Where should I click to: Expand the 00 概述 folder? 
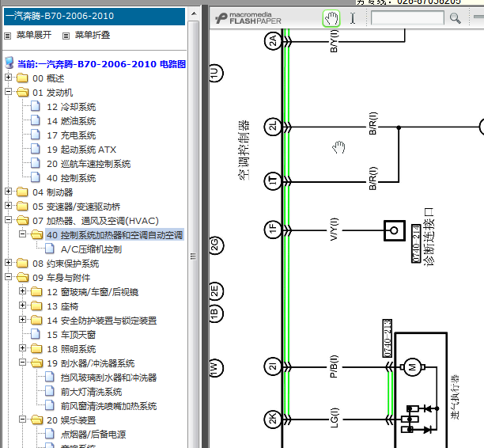point(9,78)
